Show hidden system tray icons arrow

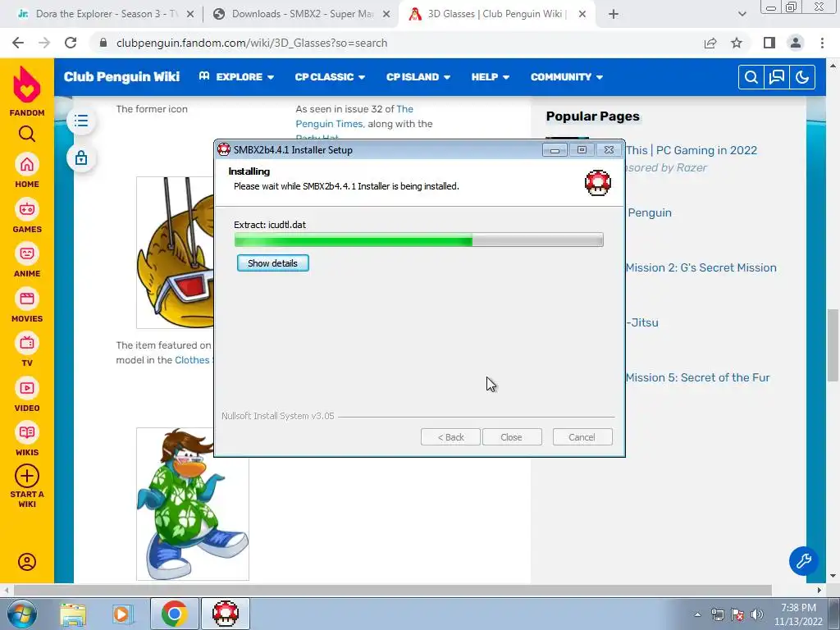(x=697, y=614)
